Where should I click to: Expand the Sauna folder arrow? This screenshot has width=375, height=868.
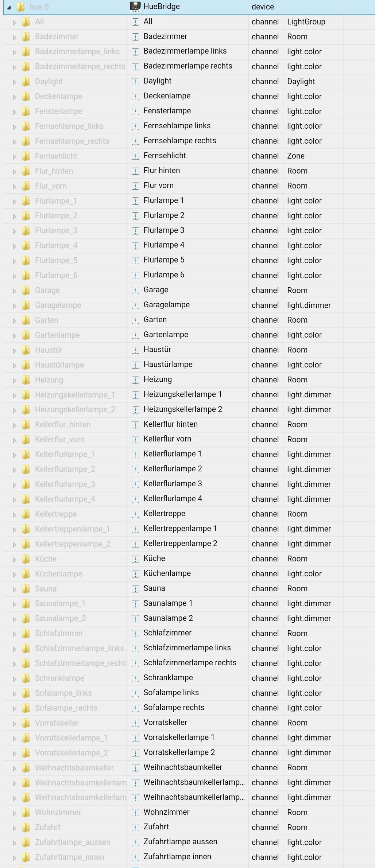(15, 589)
